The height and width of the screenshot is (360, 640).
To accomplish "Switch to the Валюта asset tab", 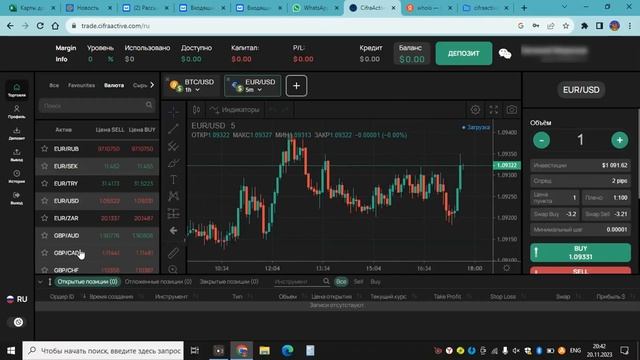I will [x=114, y=85].
